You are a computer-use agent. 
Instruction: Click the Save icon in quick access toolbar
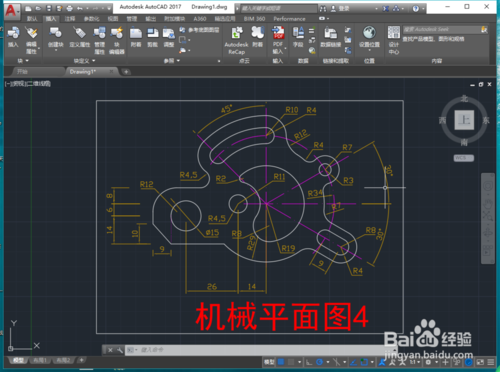[49, 8]
